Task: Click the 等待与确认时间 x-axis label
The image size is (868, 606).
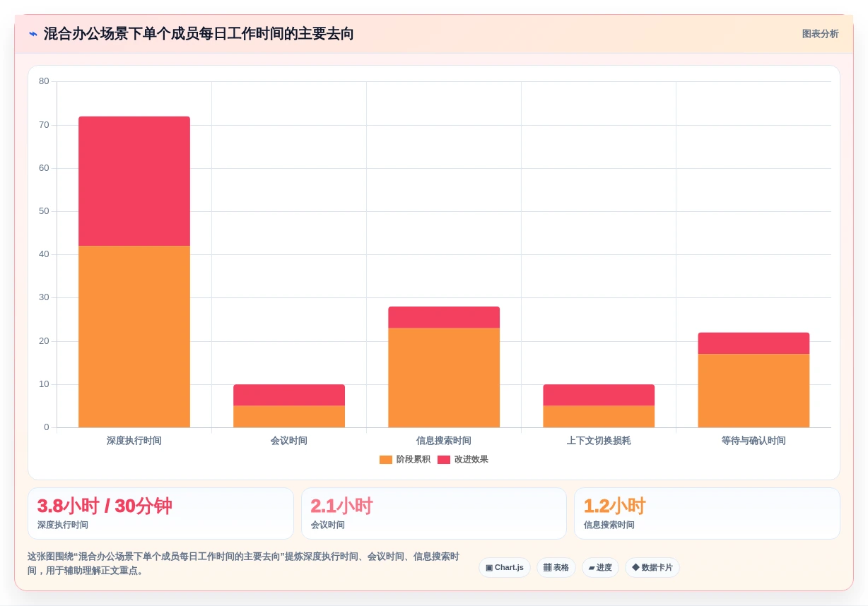Action: pyautogui.click(x=753, y=441)
